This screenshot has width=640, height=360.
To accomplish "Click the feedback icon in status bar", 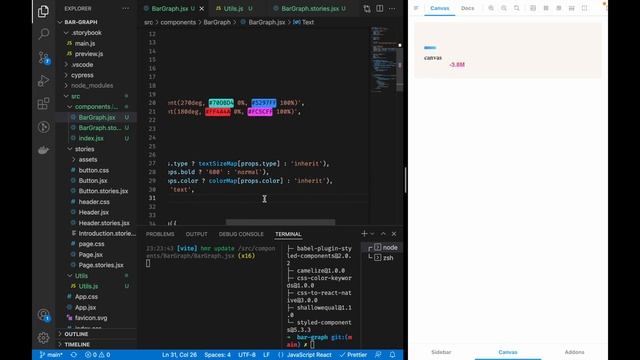I will (x=378, y=355).
